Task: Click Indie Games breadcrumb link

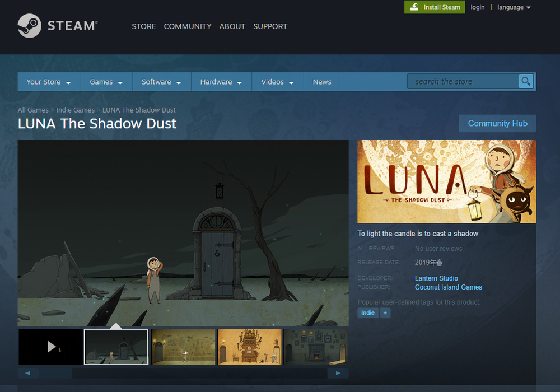Action: (x=76, y=110)
